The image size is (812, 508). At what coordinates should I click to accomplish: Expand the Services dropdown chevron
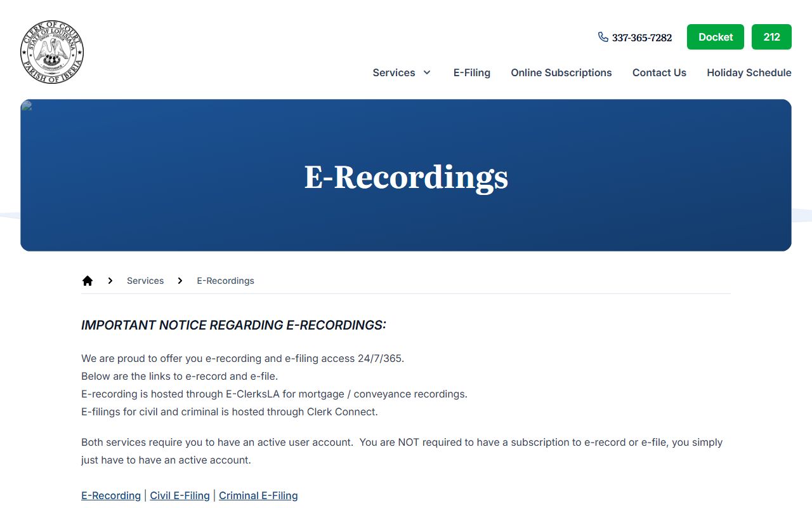click(x=427, y=72)
